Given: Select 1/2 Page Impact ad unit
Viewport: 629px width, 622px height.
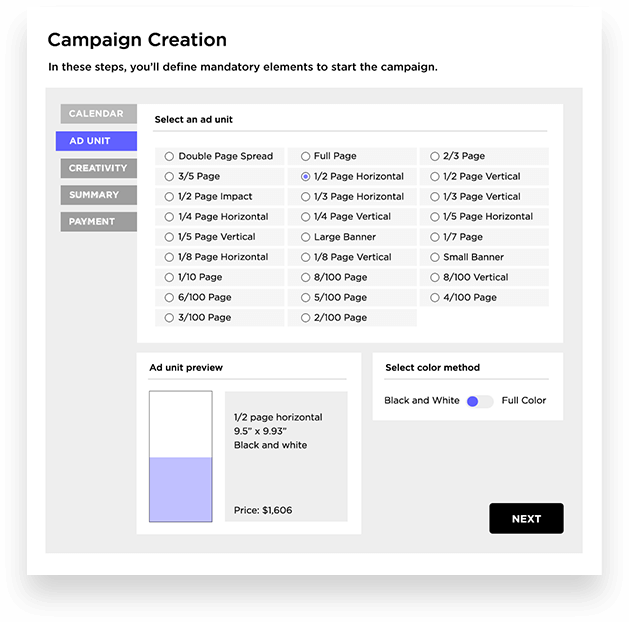Looking at the screenshot, I should pyautogui.click(x=169, y=197).
